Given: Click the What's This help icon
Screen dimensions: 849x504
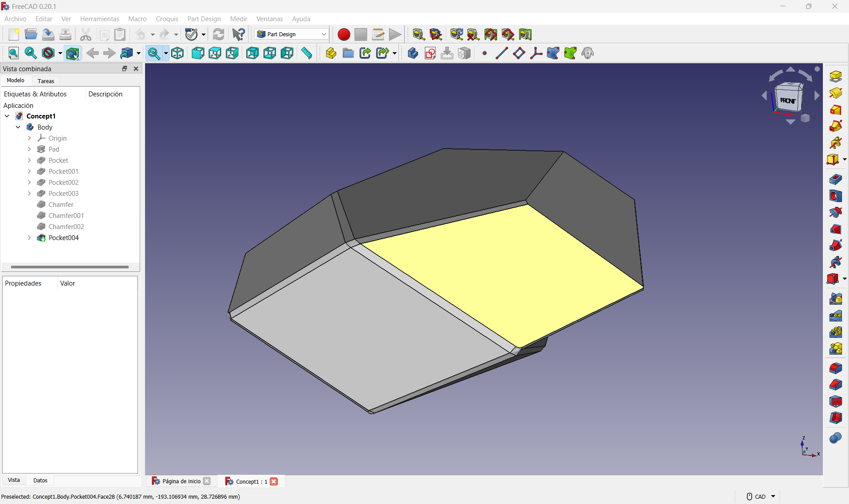Looking at the screenshot, I should coord(239,34).
